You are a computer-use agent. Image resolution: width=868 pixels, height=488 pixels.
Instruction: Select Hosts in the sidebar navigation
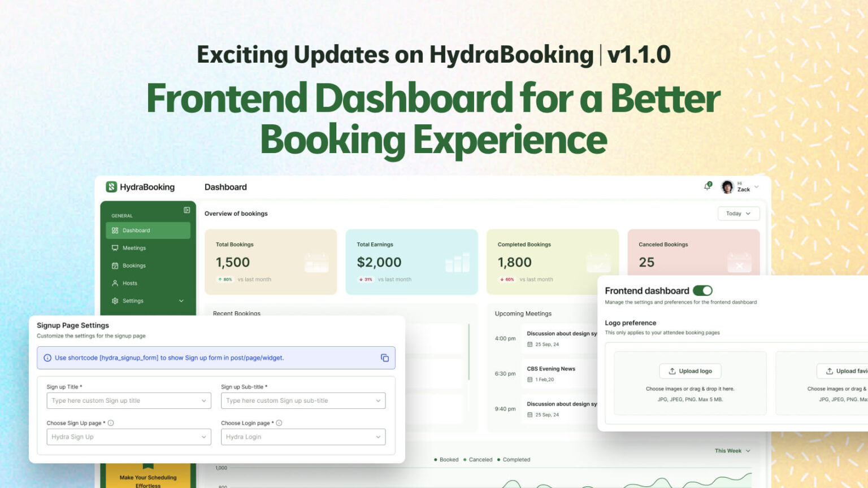click(x=130, y=283)
